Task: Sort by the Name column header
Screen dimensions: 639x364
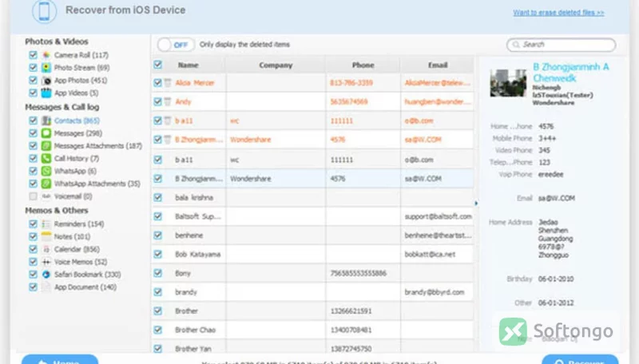Action: pos(189,65)
